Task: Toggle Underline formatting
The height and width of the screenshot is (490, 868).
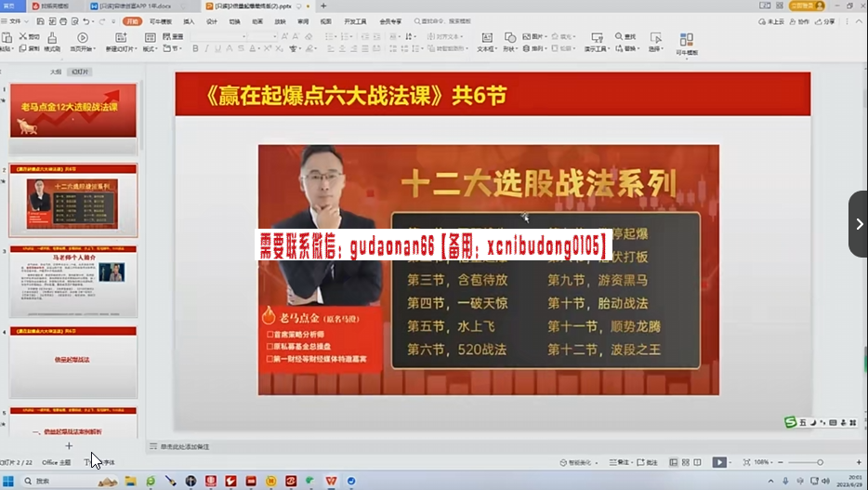Action: (x=217, y=48)
